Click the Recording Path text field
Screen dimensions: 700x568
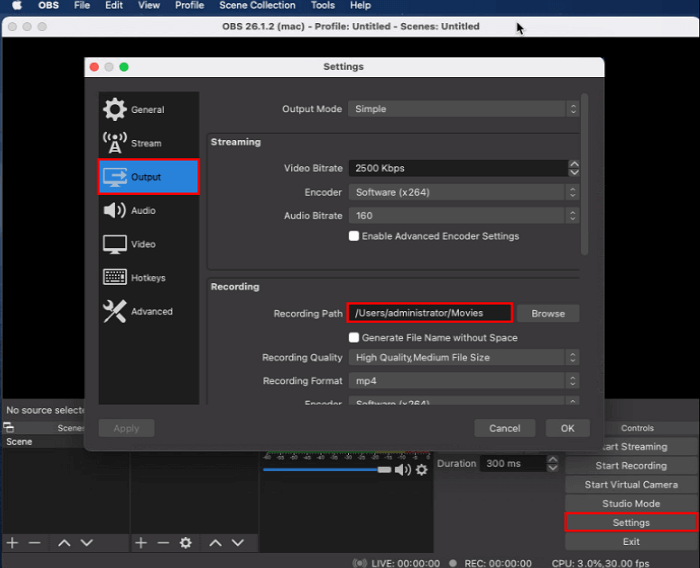[x=430, y=313]
